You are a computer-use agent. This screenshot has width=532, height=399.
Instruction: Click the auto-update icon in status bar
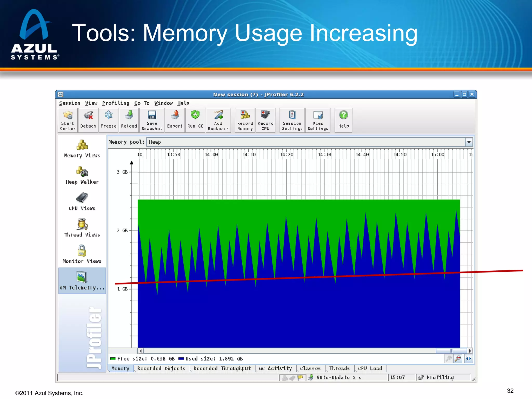pos(310,377)
